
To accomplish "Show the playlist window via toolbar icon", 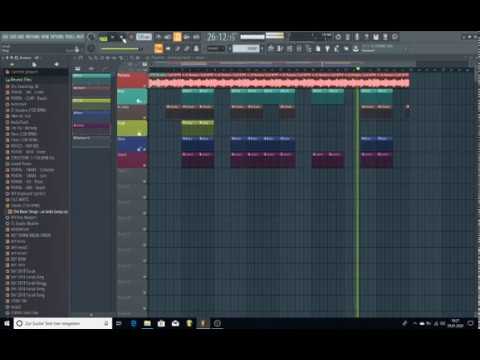I will [270, 49].
